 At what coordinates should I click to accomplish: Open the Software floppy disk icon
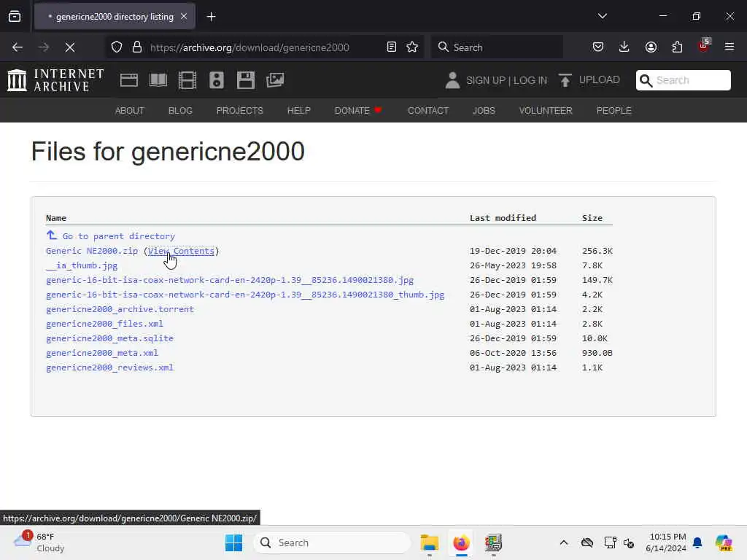point(246,80)
